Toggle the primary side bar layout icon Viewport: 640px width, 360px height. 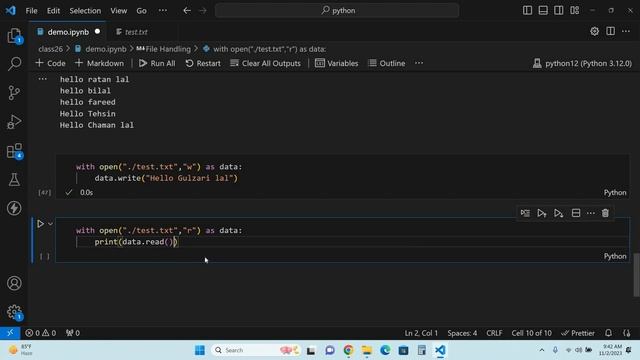(x=527, y=10)
